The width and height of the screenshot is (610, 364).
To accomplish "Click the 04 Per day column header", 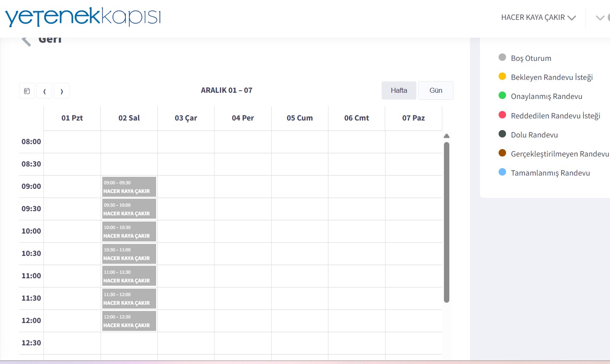I will (x=243, y=118).
